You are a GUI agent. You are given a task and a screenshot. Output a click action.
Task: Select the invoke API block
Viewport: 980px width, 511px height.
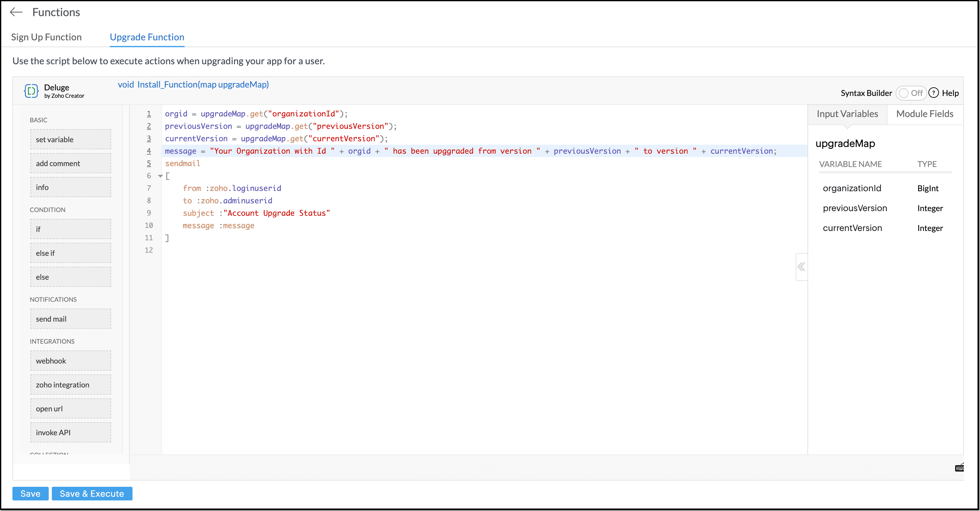[x=71, y=432]
